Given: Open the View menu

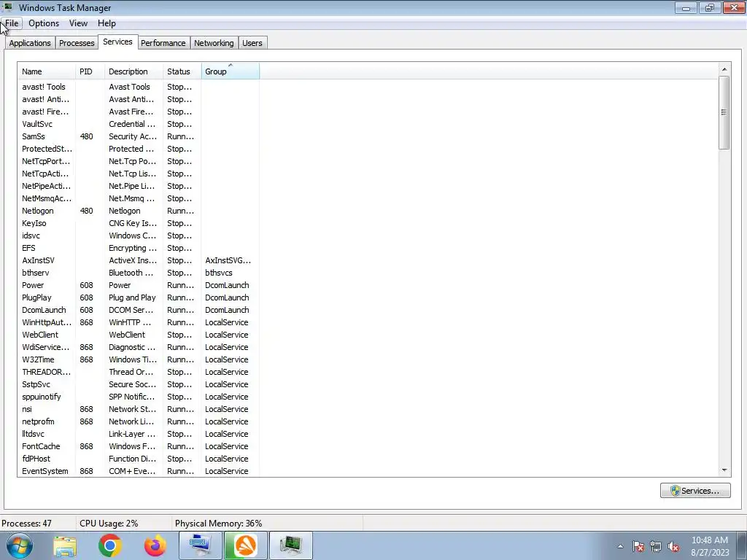Looking at the screenshot, I should pyautogui.click(x=78, y=23).
